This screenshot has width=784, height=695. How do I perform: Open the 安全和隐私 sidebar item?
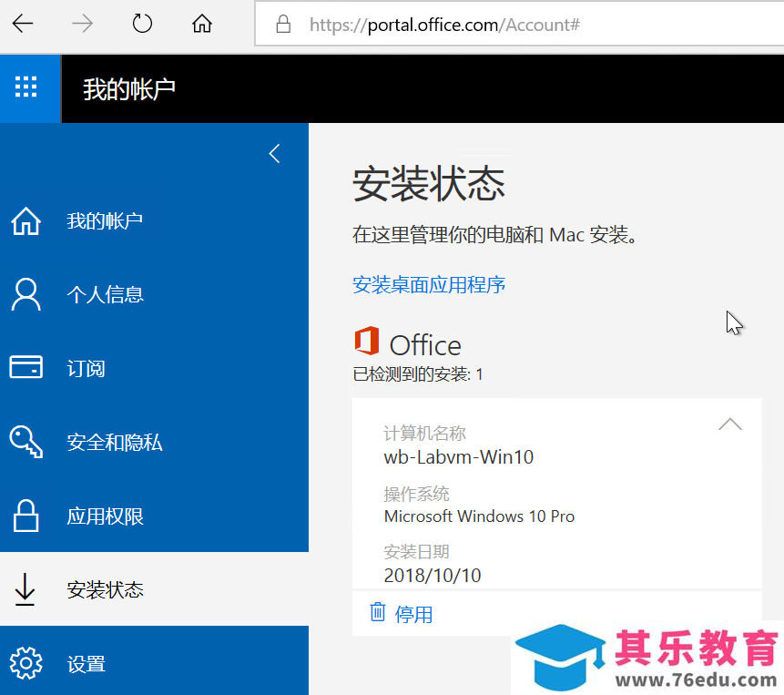154,442
